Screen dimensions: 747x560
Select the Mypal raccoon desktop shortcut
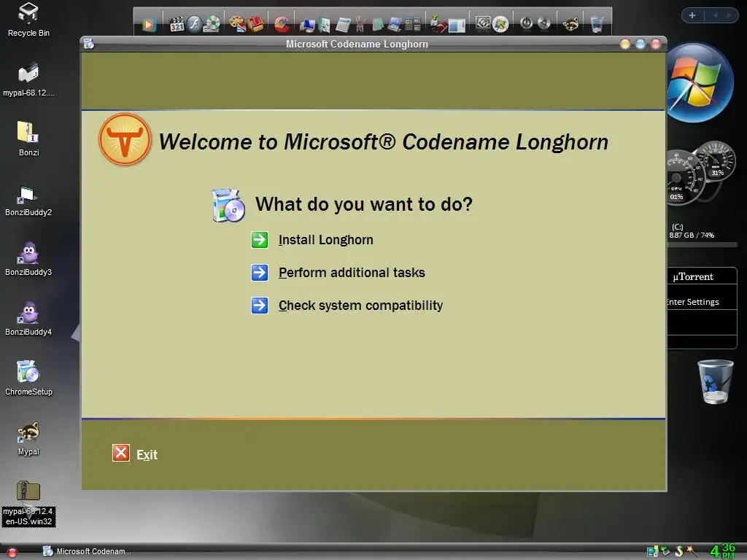(x=28, y=438)
